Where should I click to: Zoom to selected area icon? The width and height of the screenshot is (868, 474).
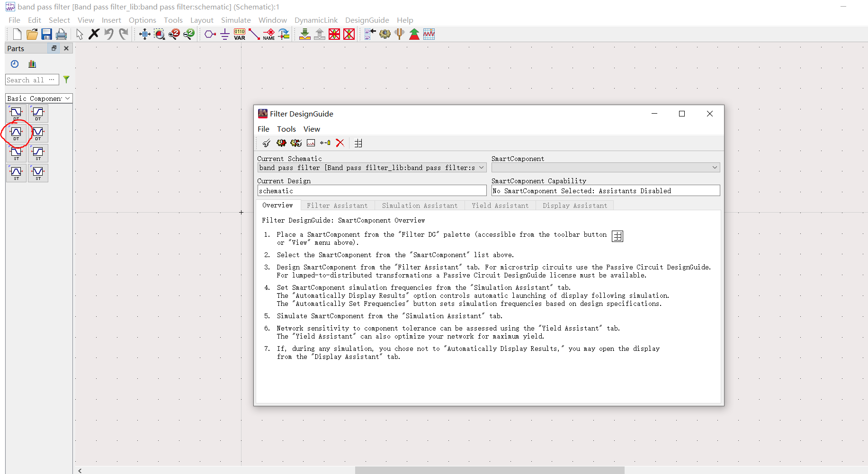(160, 34)
